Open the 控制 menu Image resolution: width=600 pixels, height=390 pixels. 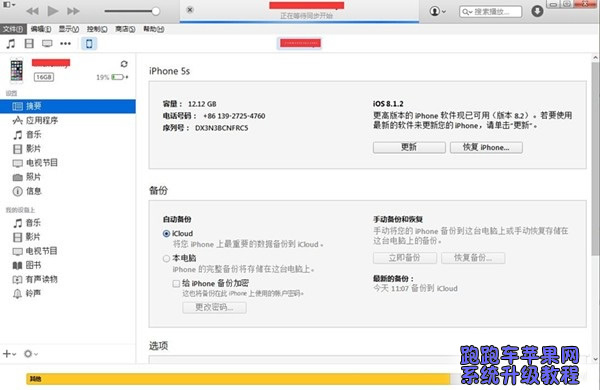click(97, 29)
